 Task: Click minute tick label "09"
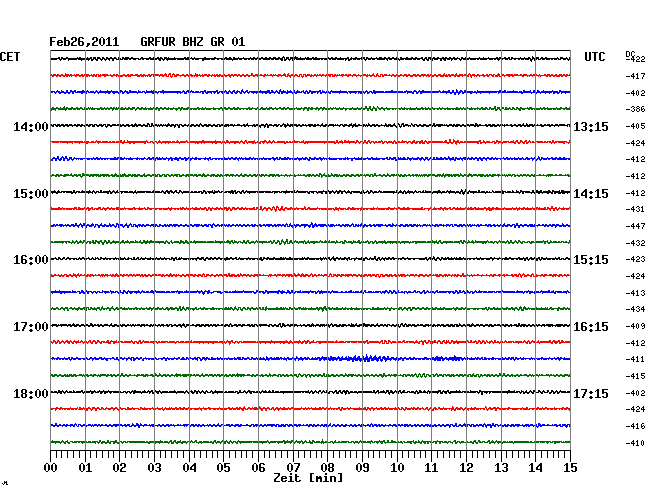pyautogui.click(x=362, y=468)
